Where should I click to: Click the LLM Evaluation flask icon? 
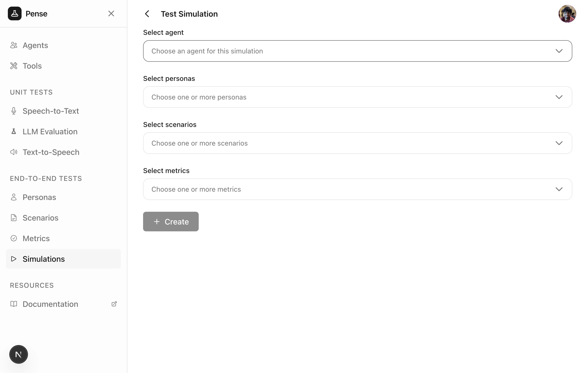tap(14, 131)
